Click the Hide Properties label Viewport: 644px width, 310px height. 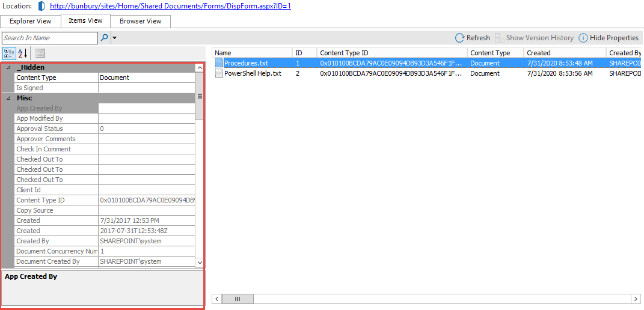[614, 38]
